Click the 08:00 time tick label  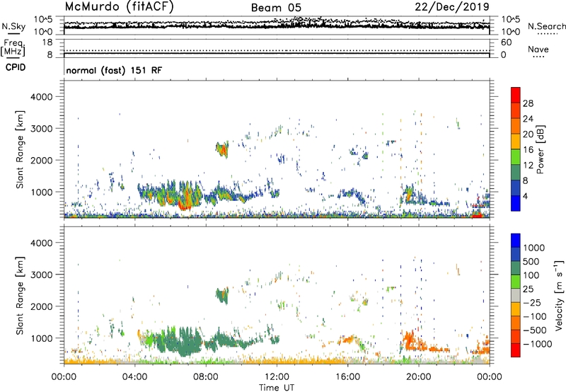coord(206,377)
